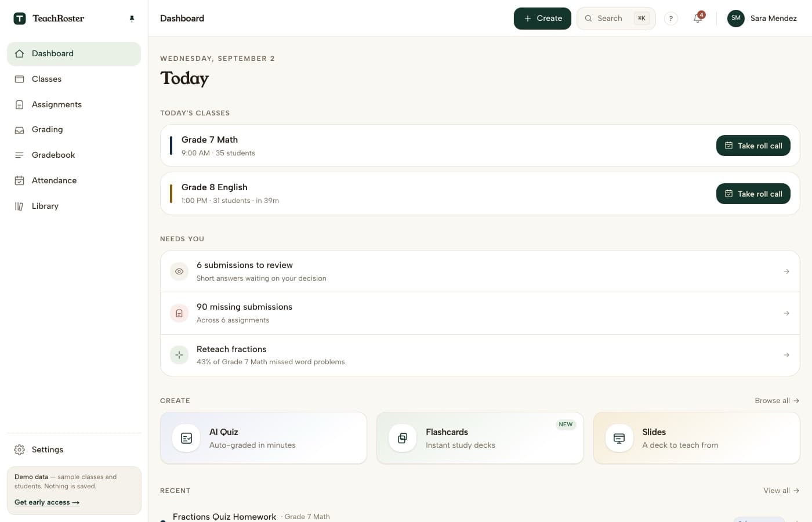Click the Grading inbox icon
Viewport: 812px width, 522px height.
(19, 130)
